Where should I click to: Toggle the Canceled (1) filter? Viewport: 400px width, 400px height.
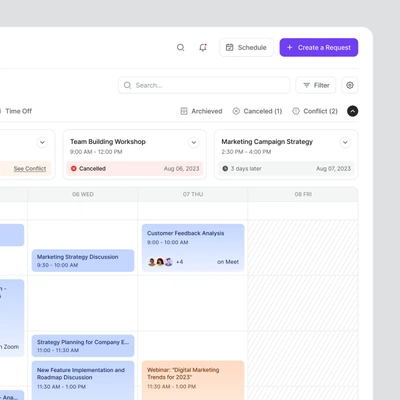tap(257, 111)
